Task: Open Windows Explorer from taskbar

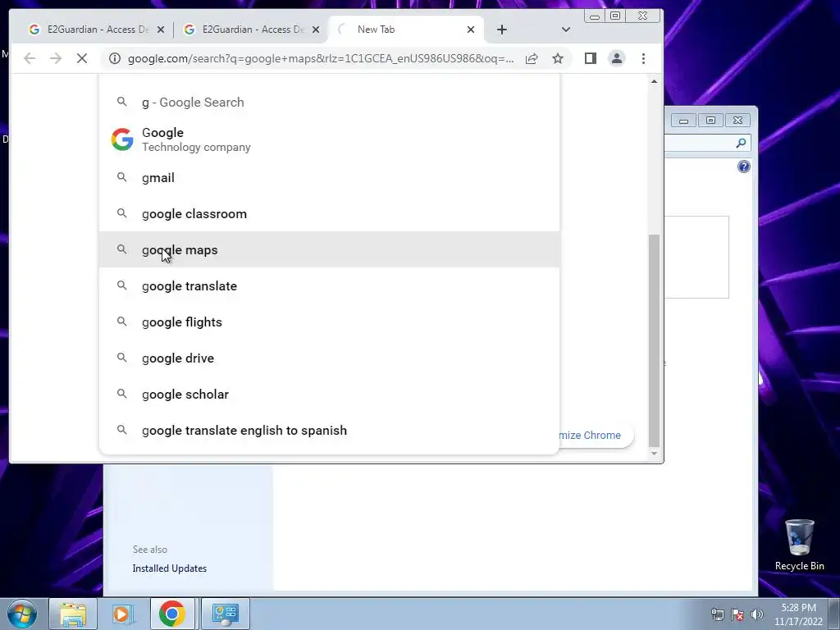Action: point(73,614)
